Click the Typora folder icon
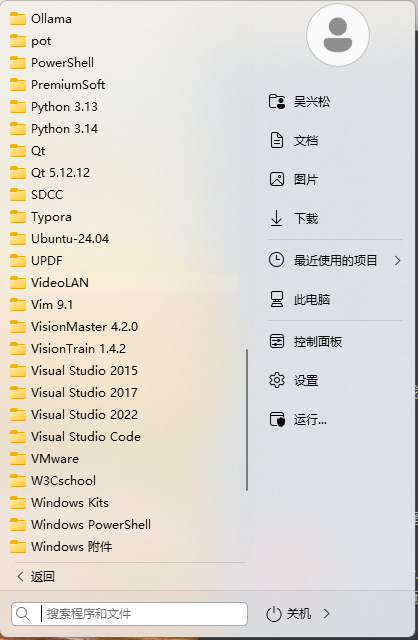This screenshot has height=640, width=418. pyautogui.click(x=18, y=217)
